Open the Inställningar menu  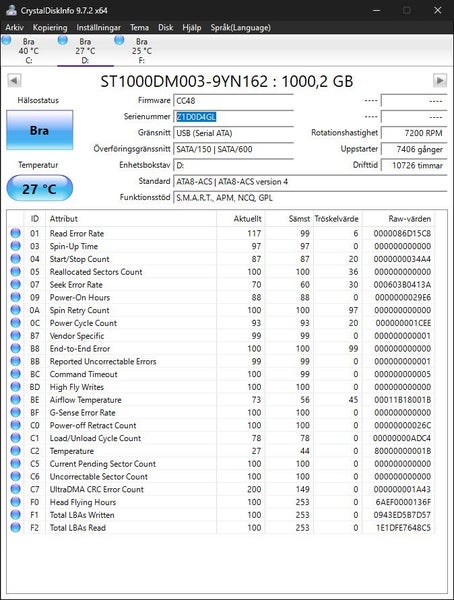98,28
